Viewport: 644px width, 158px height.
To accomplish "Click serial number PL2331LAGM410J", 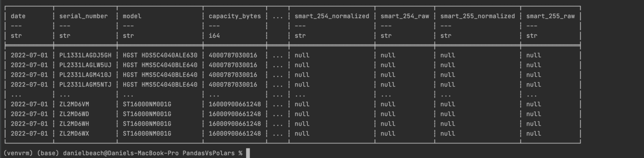I will 85,75.
